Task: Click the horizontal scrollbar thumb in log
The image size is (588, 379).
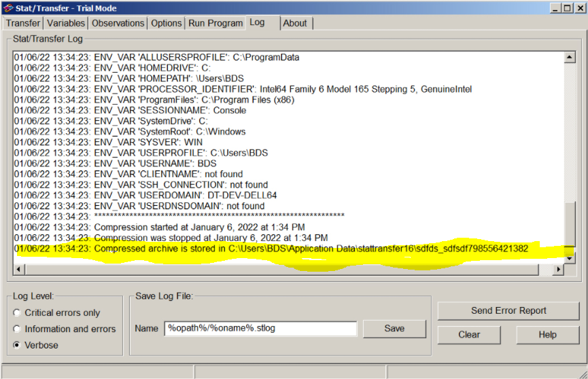Action: coord(281,269)
